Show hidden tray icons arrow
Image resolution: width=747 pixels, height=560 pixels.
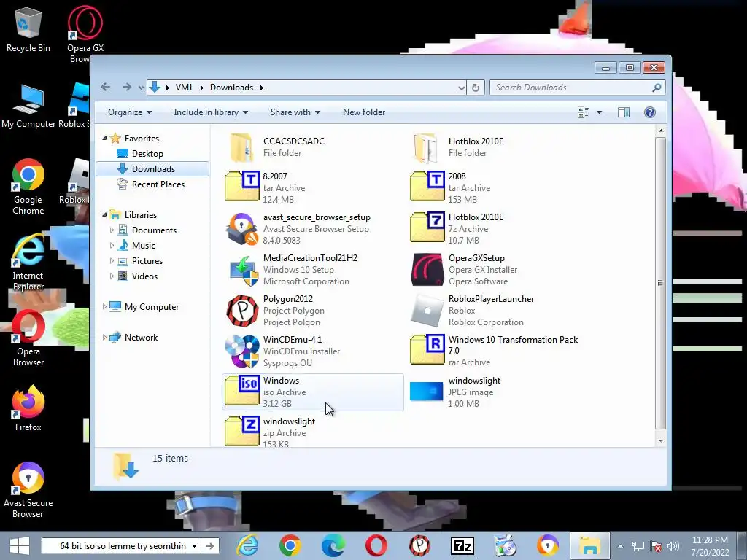(620, 546)
